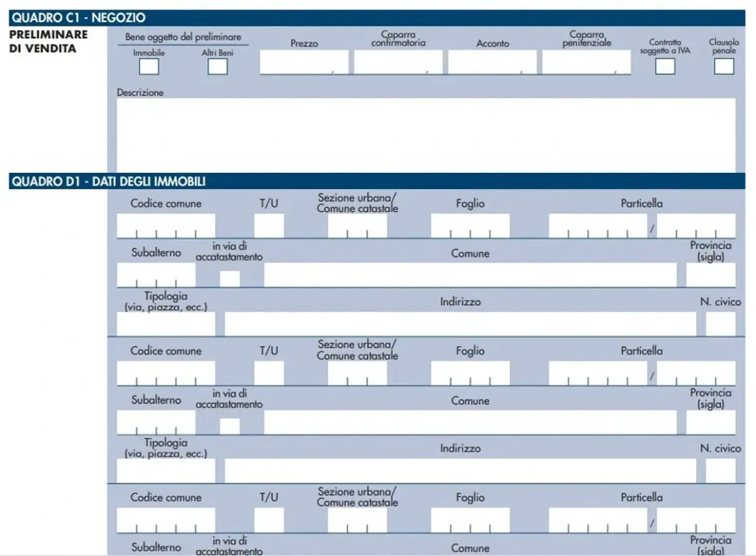Click the Prezzo amount field
The height and width of the screenshot is (556, 756).
point(304,62)
